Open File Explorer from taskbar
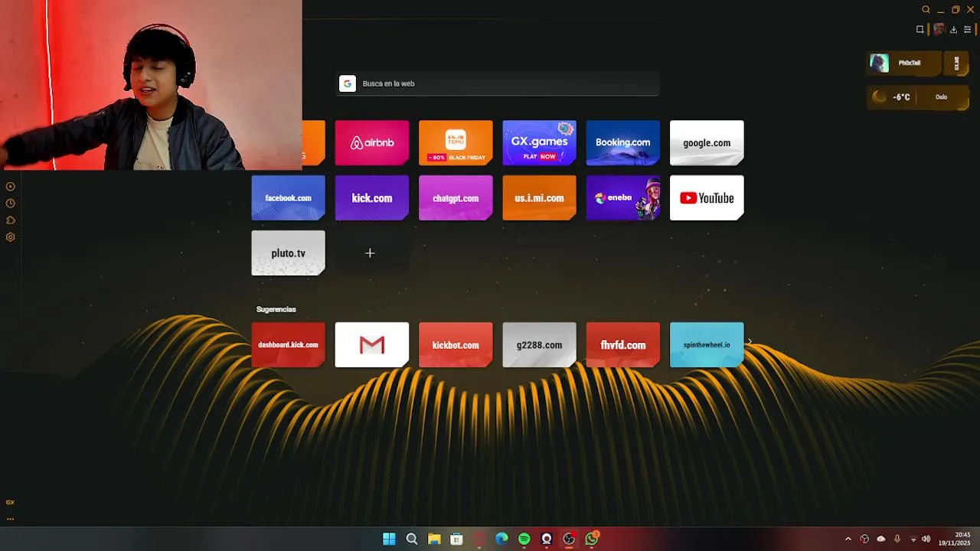 (x=434, y=539)
